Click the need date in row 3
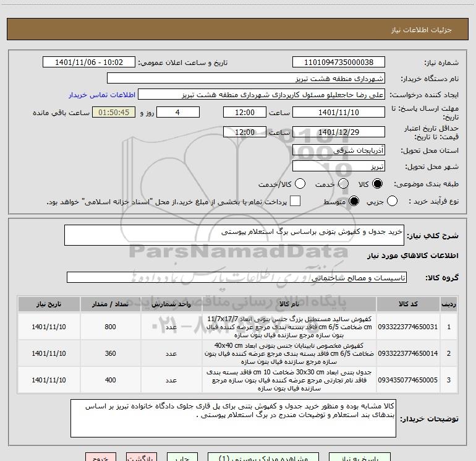The height and width of the screenshot is (461, 476). click(x=49, y=380)
